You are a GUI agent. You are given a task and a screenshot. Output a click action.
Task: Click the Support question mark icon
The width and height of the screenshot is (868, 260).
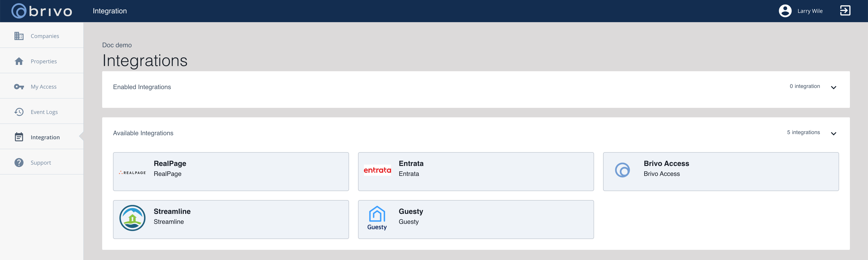pos(19,162)
